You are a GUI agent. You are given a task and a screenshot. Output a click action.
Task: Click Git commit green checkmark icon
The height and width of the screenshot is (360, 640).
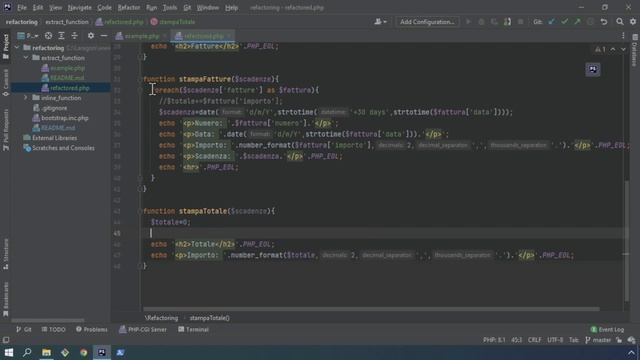[564, 22]
